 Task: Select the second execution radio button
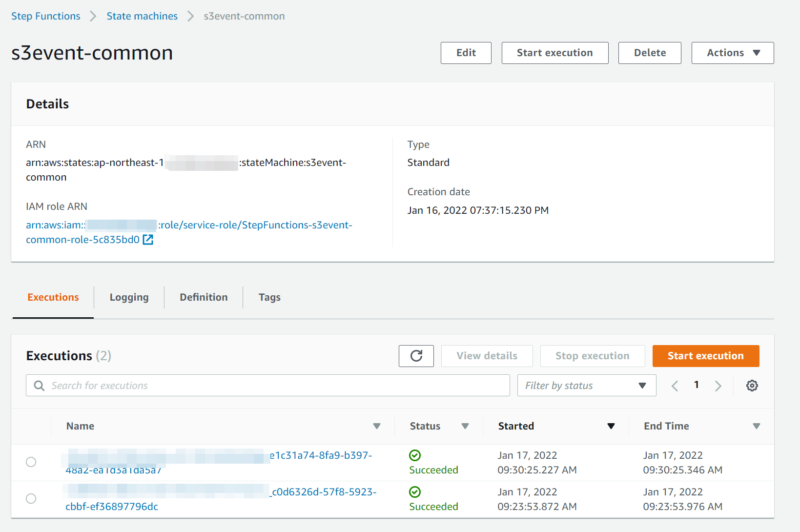pyautogui.click(x=31, y=498)
